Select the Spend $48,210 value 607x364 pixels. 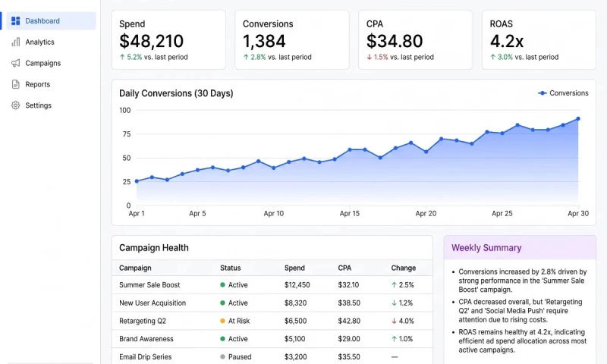point(151,41)
